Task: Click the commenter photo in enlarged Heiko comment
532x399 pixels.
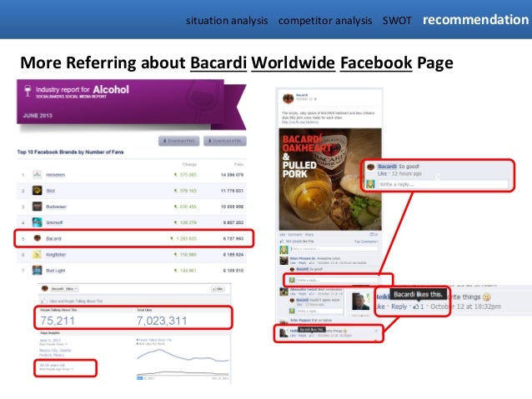Action: (361, 301)
